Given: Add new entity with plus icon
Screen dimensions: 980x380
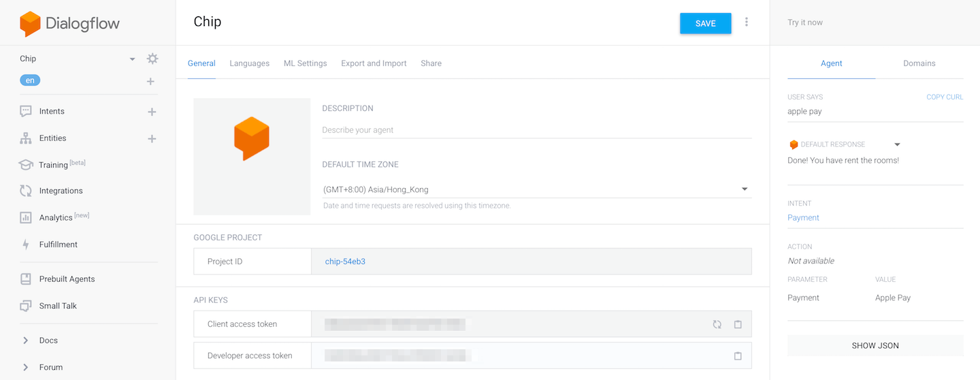Looking at the screenshot, I should pyautogui.click(x=152, y=139).
